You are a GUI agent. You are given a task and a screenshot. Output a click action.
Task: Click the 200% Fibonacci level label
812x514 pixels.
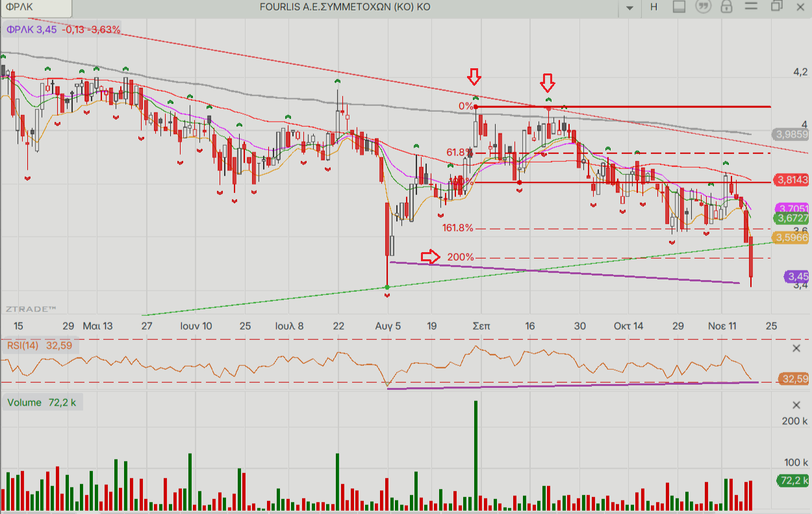[461, 257]
